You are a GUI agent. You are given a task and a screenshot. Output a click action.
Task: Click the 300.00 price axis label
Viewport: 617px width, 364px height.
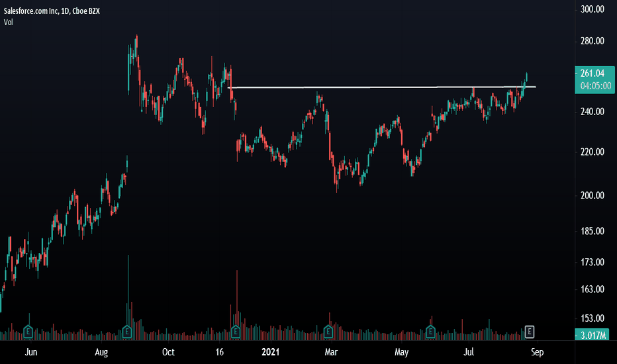coord(593,9)
